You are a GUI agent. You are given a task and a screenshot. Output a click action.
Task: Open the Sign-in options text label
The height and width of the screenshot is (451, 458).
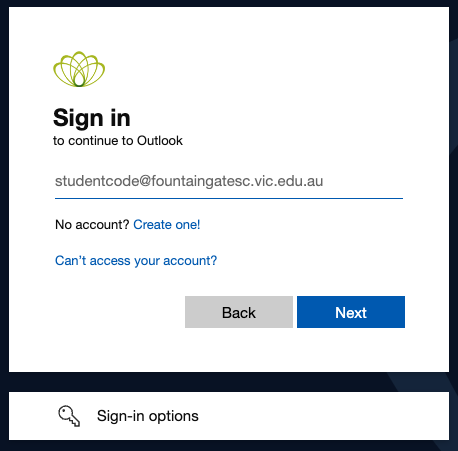[x=148, y=416]
